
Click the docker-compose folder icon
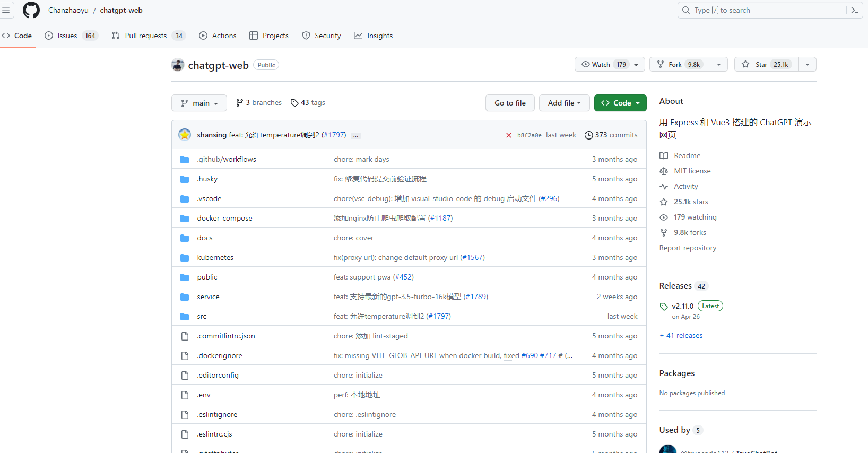point(185,219)
